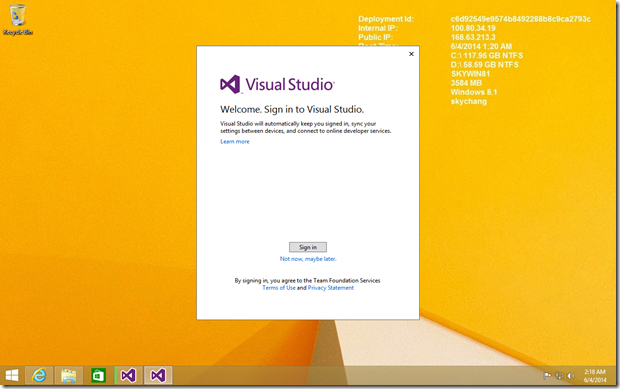Open the Windows Store taskbar icon
620x389 pixels.
point(98,375)
